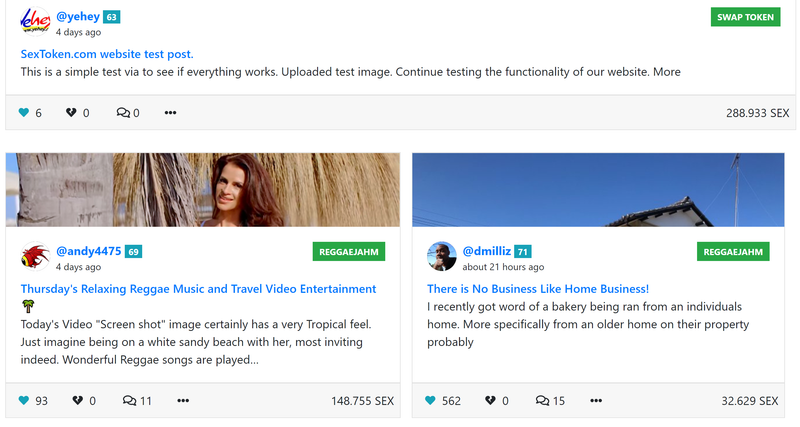The height and width of the screenshot is (427, 800).
Task: View the 11 comments on Reggae post
Action: pyautogui.click(x=129, y=401)
